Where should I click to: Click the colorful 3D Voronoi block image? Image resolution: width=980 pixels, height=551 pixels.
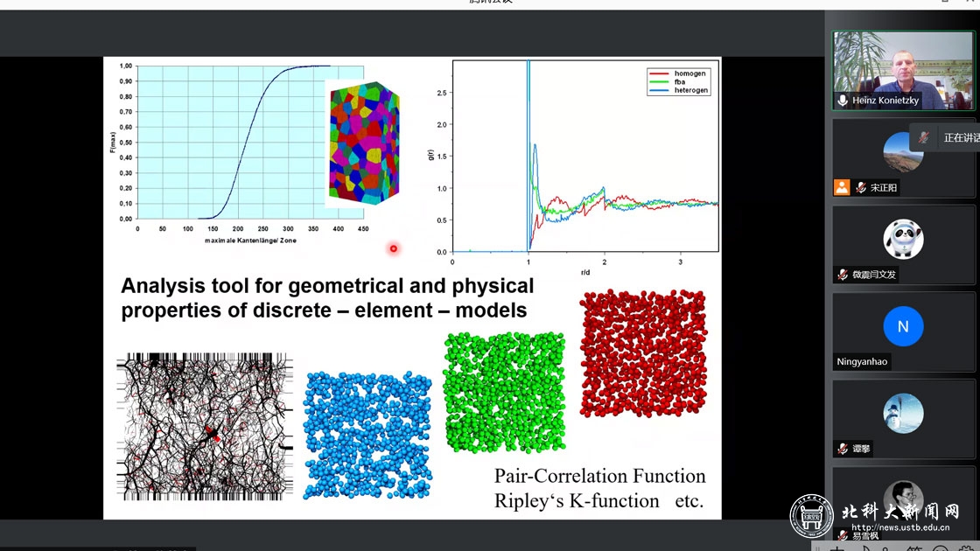(363, 143)
